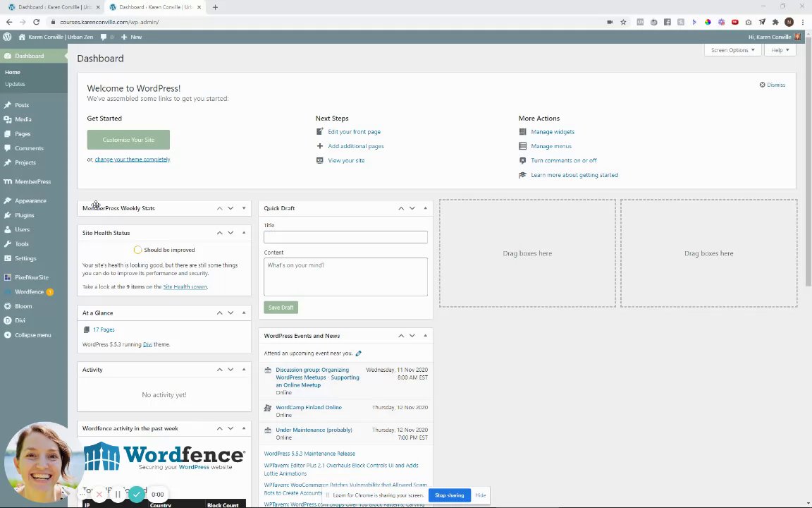Click Edit your front page link

(x=355, y=132)
